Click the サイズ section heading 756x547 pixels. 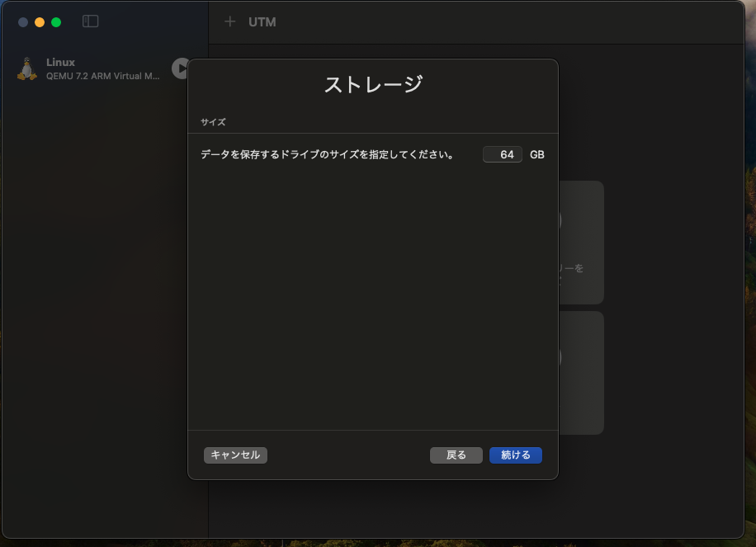tap(212, 121)
